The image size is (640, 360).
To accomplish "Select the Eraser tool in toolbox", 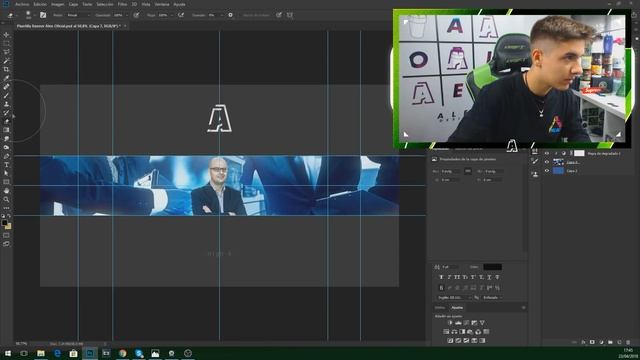I will click(6, 121).
